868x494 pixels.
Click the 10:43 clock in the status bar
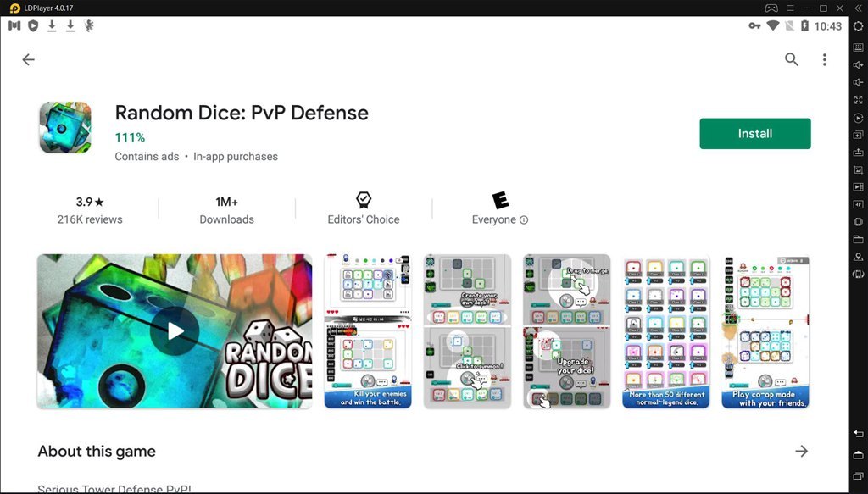[x=827, y=26]
